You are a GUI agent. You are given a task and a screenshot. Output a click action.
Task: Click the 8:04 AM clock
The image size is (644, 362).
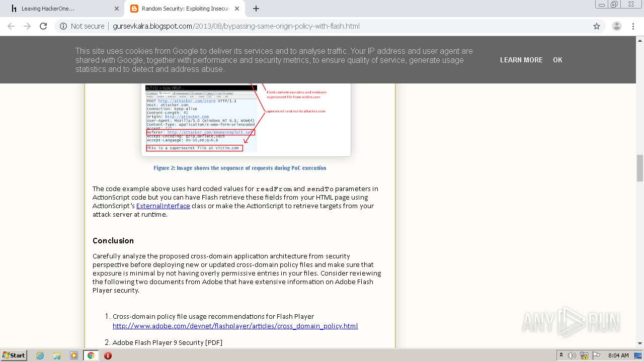point(618,355)
